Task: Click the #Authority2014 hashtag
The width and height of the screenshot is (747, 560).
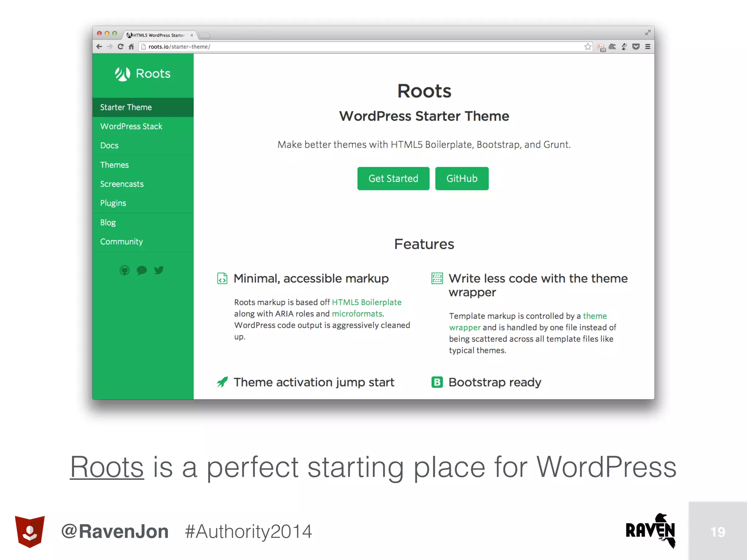Action: click(x=248, y=532)
